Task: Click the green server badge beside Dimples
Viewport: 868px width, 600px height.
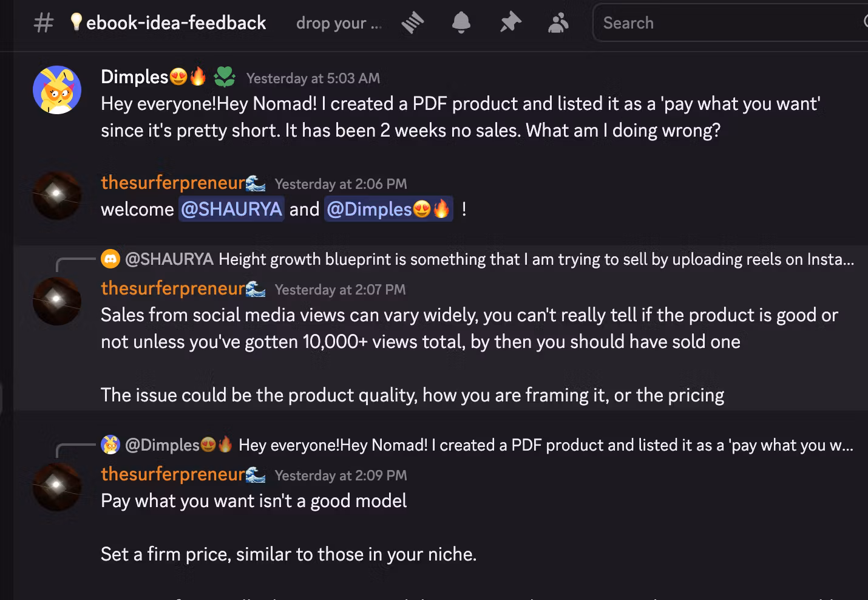Action: [225, 77]
